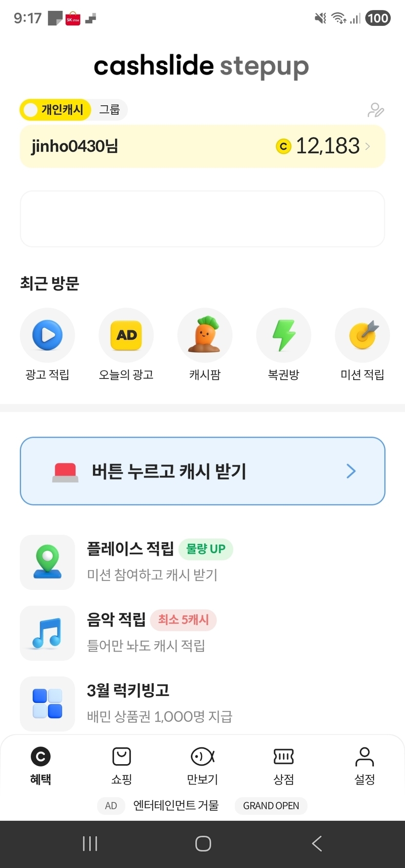Open the 버튼 누르고 캐시 받기 arrow
This screenshot has height=868, width=405.
coord(351,471)
